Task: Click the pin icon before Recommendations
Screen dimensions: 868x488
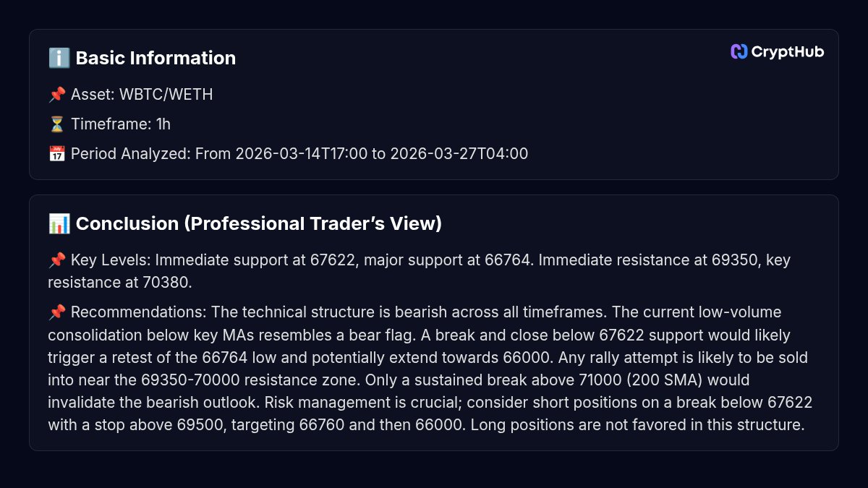Action: 57,312
